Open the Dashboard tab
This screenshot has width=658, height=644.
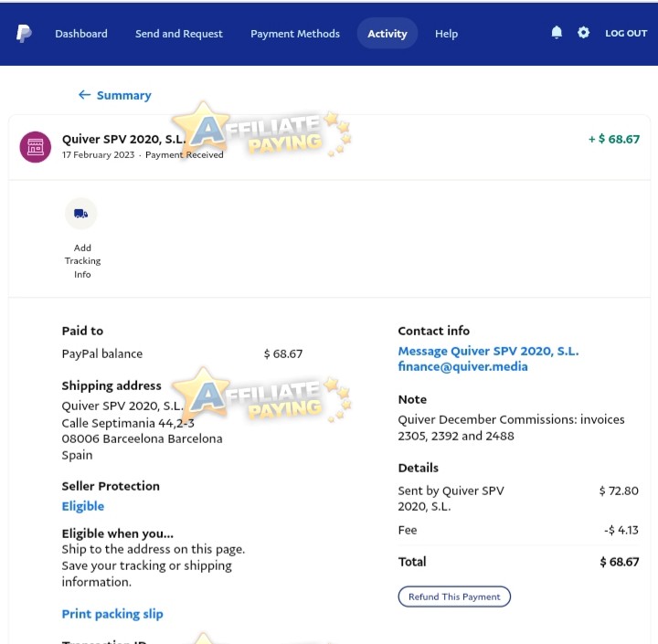click(81, 34)
